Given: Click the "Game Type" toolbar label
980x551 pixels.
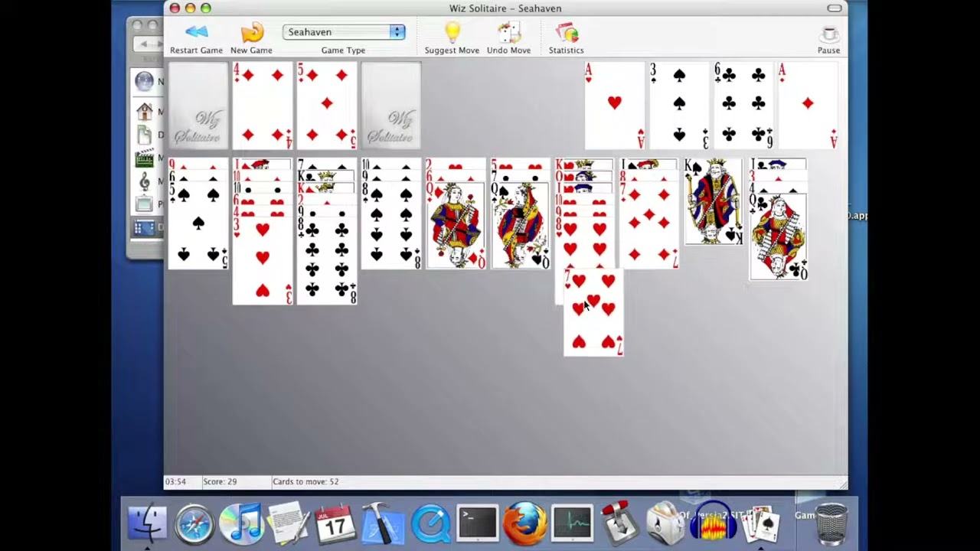Looking at the screenshot, I should pyautogui.click(x=343, y=51).
